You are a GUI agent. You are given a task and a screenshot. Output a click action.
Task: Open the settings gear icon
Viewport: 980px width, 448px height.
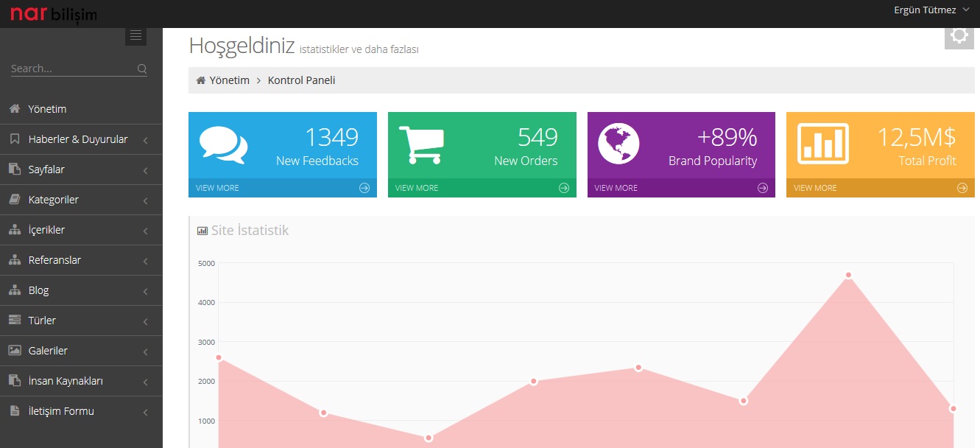[x=959, y=35]
